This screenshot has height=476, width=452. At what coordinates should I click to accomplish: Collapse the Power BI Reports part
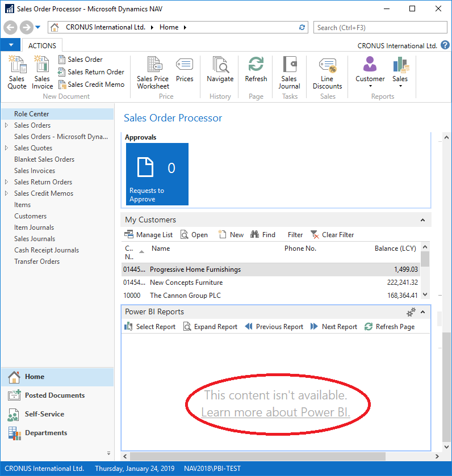(x=422, y=312)
